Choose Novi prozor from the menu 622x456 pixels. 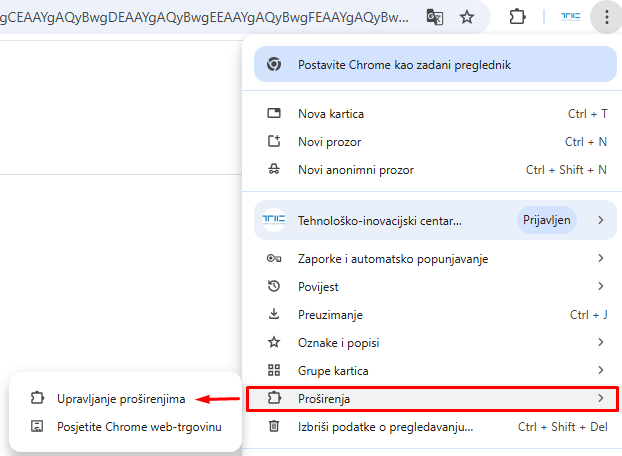[x=330, y=142]
